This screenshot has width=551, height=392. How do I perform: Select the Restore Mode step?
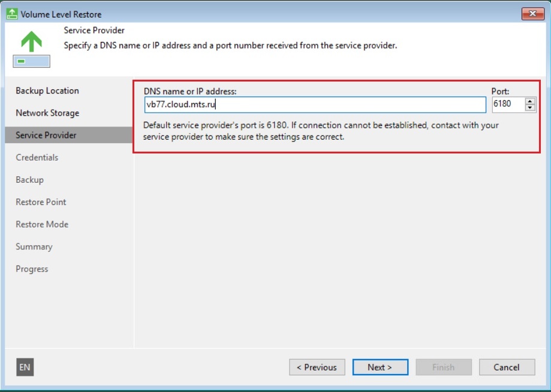pyautogui.click(x=42, y=224)
